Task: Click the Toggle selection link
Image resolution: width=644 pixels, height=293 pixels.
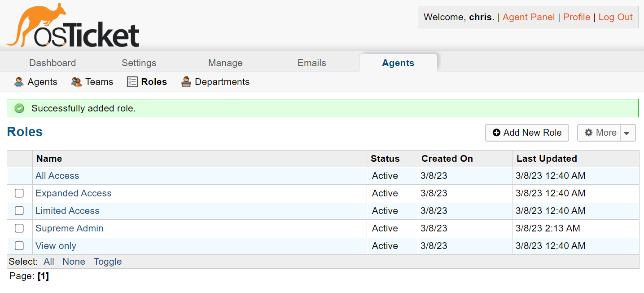Action: click(107, 261)
